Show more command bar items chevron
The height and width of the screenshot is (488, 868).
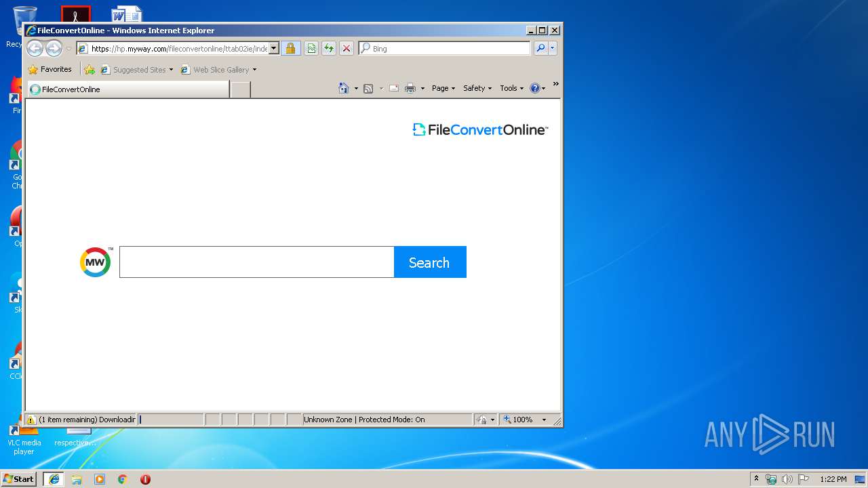pyautogui.click(x=555, y=84)
